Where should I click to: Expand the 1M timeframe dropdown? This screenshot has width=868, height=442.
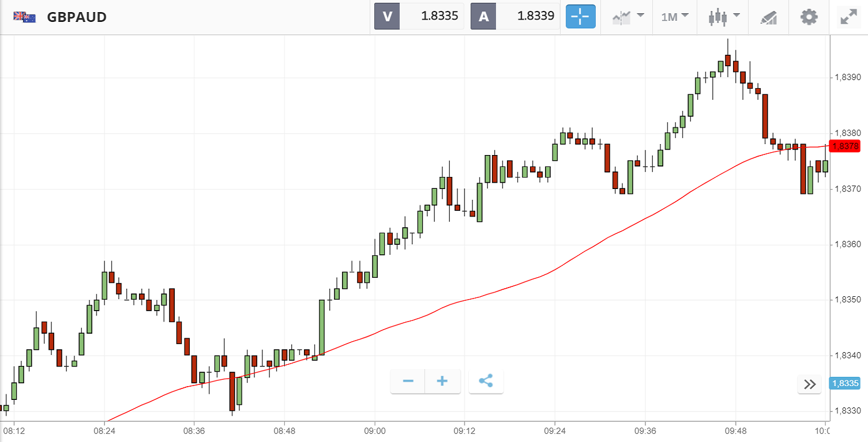point(675,17)
